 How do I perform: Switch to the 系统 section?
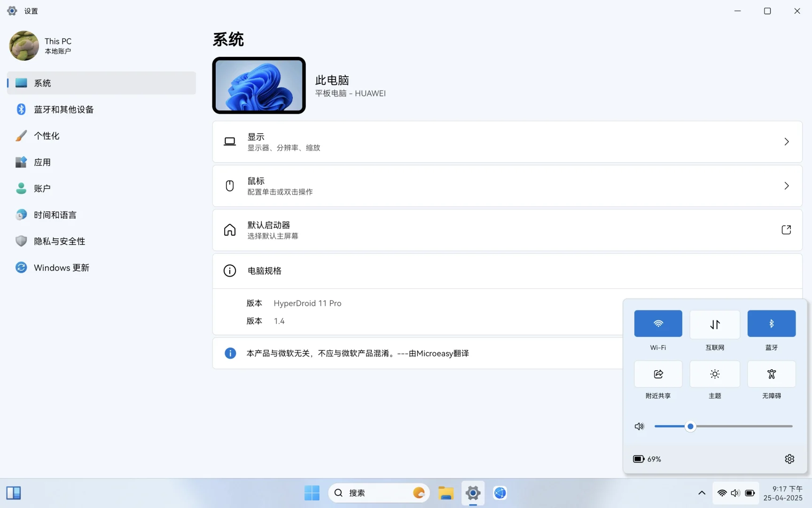point(43,83)
